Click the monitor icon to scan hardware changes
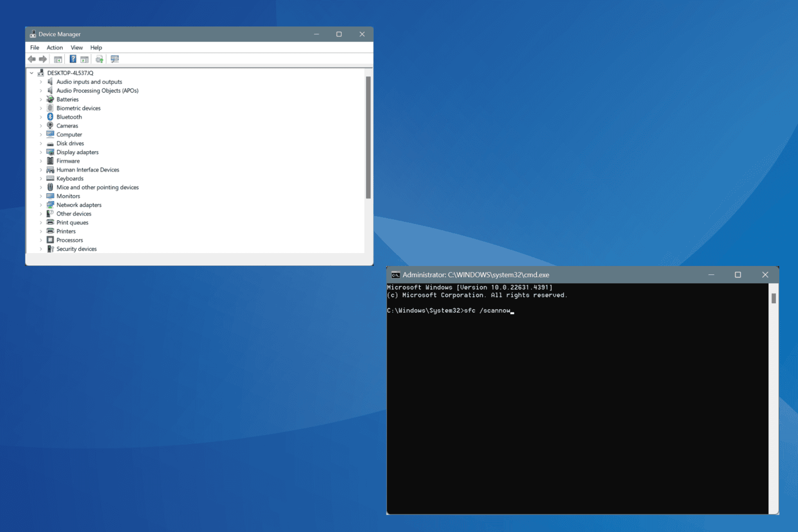 pyautogui.click(x=115, y=59)
